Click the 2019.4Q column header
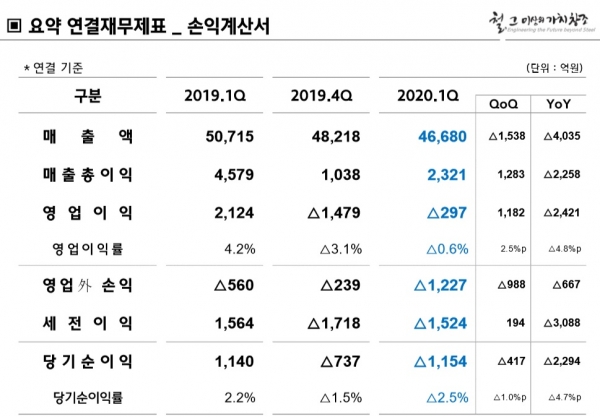This screenshot has width=600, height=417. (318, 96)
